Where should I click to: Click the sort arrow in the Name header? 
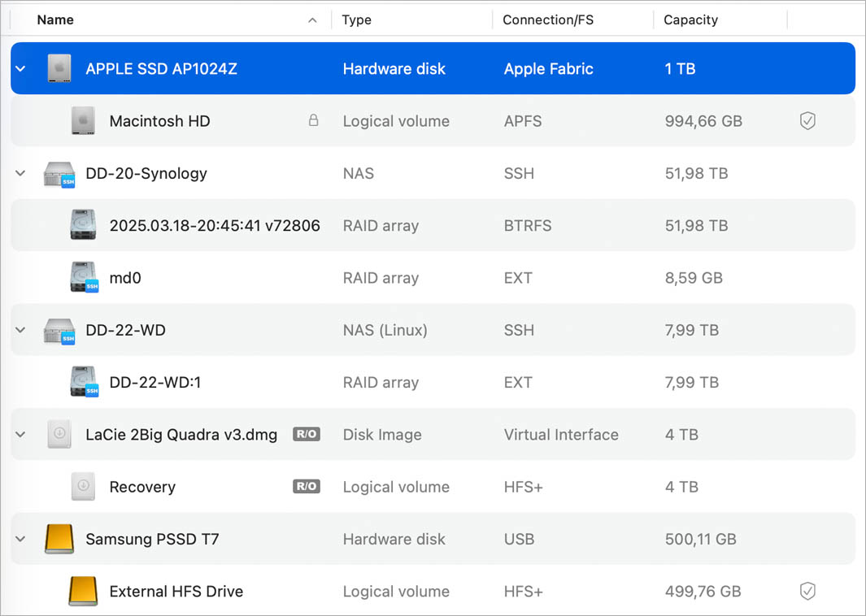tap(313, 19)
